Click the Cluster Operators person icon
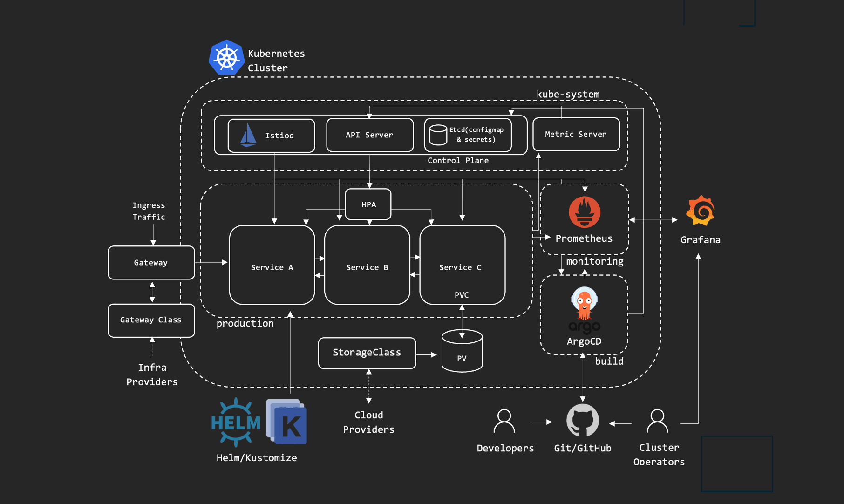This screenshot has height=504, width=844. (x=657, y=421)
